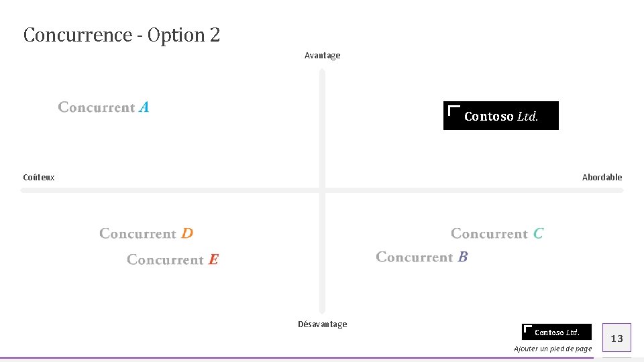Click the small footer Contoso Ltd. logo

coord(557,333)
